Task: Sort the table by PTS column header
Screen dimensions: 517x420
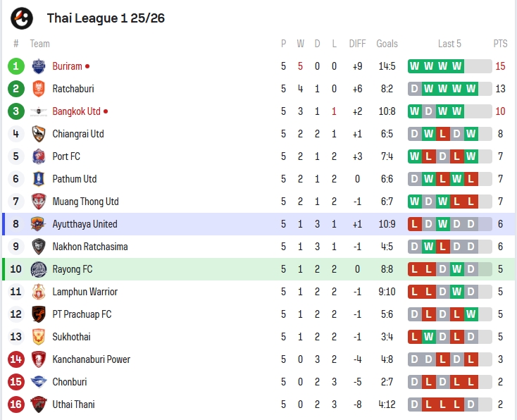Action: (500, 44)
